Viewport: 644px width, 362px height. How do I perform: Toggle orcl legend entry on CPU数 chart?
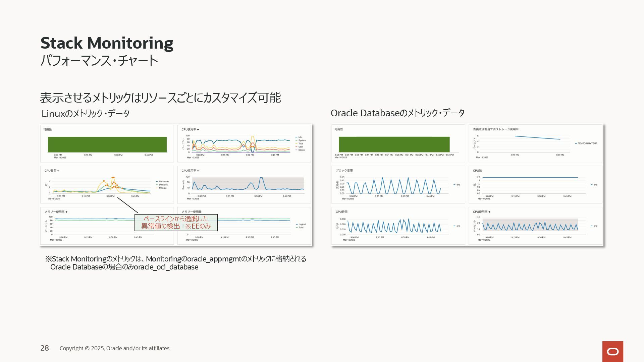[x=594, y=185]
